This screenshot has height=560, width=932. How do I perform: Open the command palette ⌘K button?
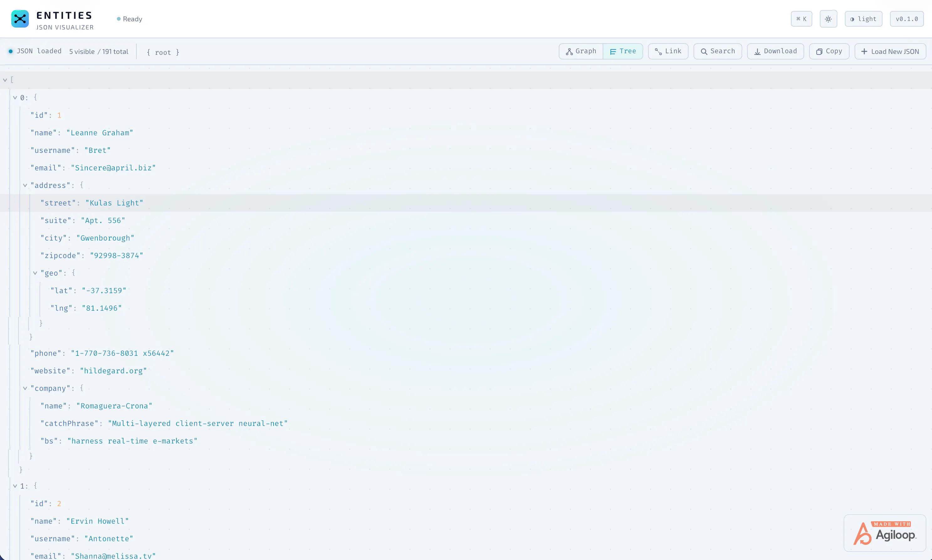801,19
